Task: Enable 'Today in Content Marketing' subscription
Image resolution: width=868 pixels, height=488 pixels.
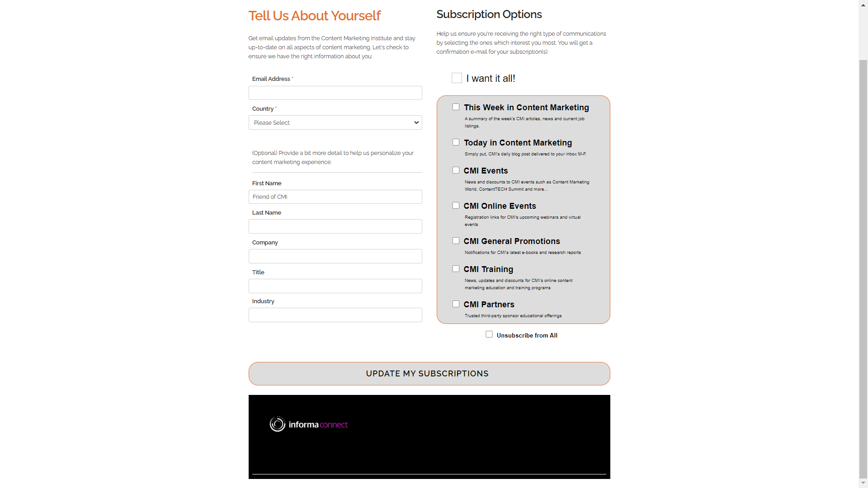Action: point(455,142)
